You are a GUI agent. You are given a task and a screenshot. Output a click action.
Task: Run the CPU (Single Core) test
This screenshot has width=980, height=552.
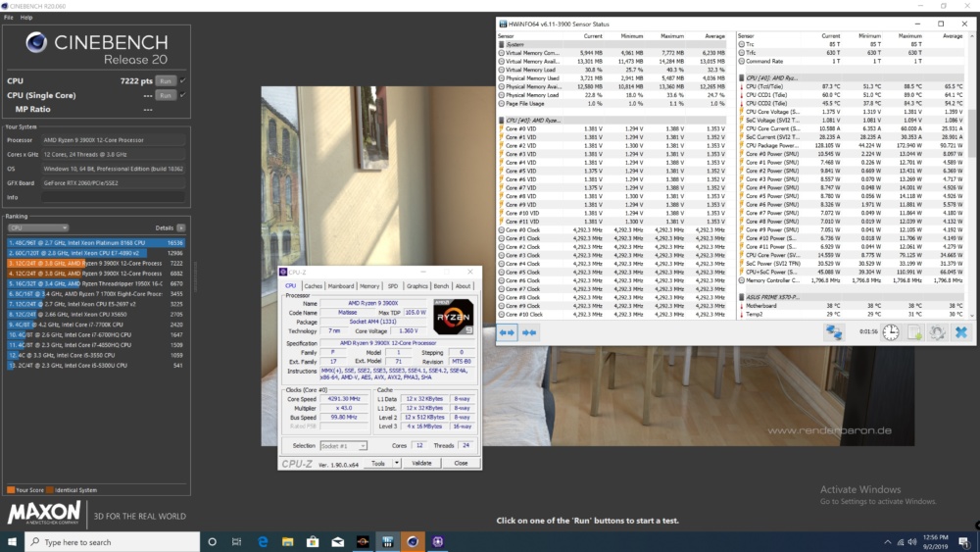coord(165,95)
